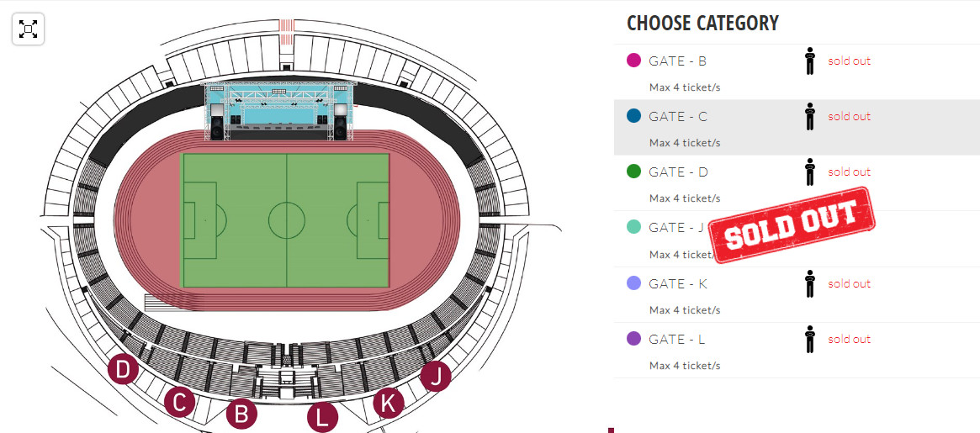Choose the GATE - J category label

pos(676,228)
